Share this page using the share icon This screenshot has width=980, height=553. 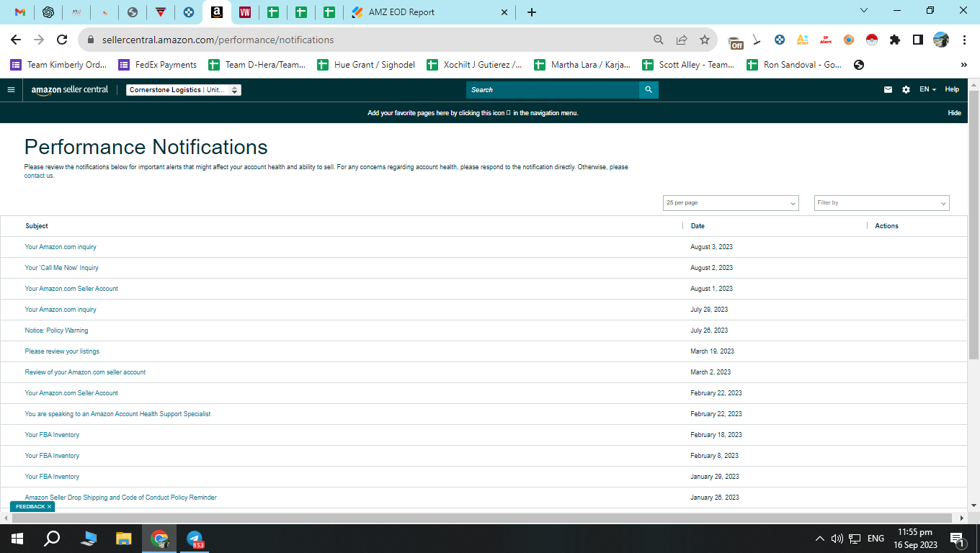(681, 40)
